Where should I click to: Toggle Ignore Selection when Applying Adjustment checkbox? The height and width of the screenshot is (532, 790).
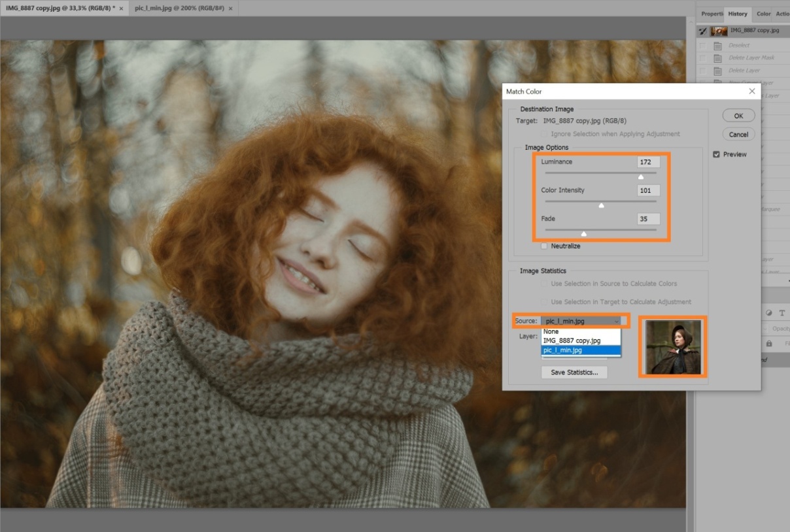click(544, 134)
